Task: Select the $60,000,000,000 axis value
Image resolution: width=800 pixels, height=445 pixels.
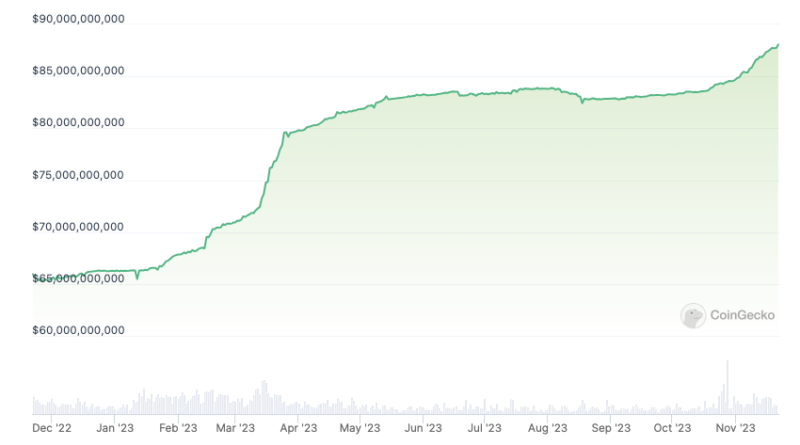Action: point(78,330)
